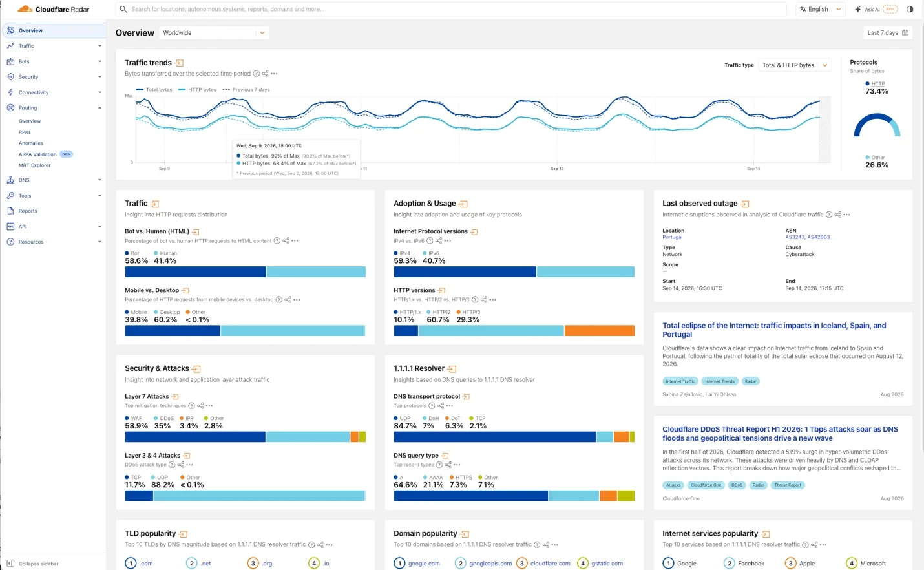The width and height of the screenshot is (924, 570).
Task: Toggle the dark mode theme icon
Action: coord(910,9)
